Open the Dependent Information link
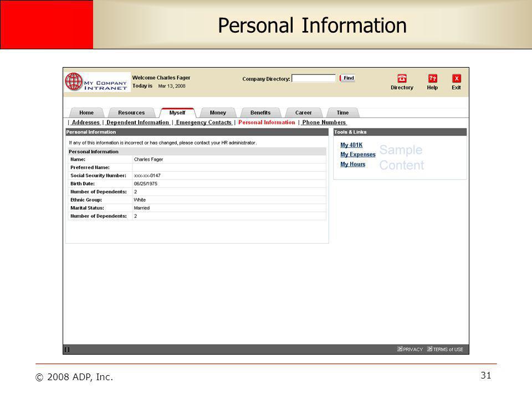The width and height of the screenshot is (532, 399). [x=137, y=122]
